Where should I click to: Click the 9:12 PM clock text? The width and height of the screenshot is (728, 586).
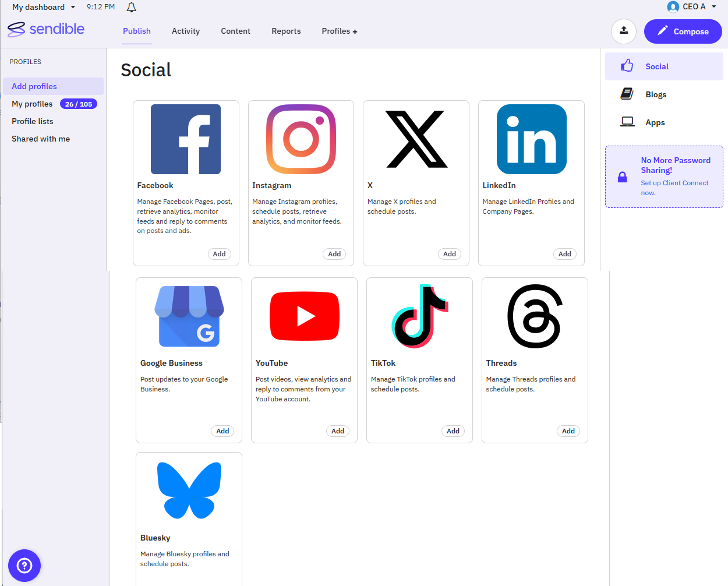click(101, 7)
